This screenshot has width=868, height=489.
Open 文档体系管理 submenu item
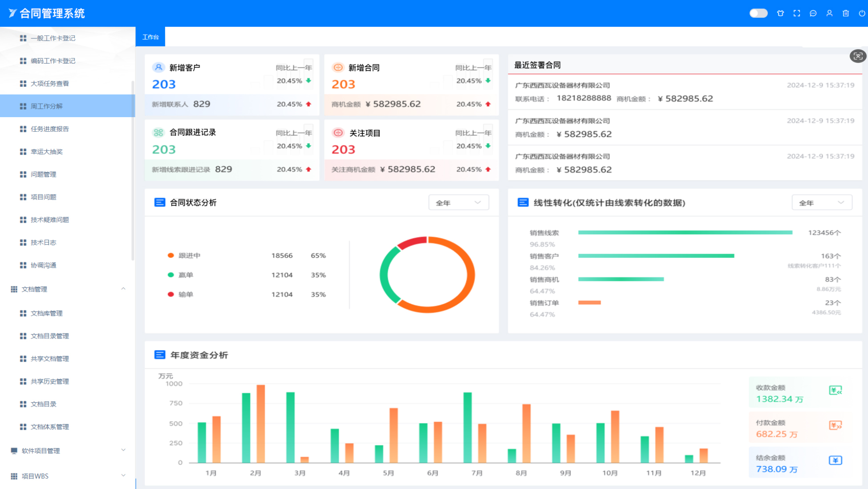coord(68,427)
